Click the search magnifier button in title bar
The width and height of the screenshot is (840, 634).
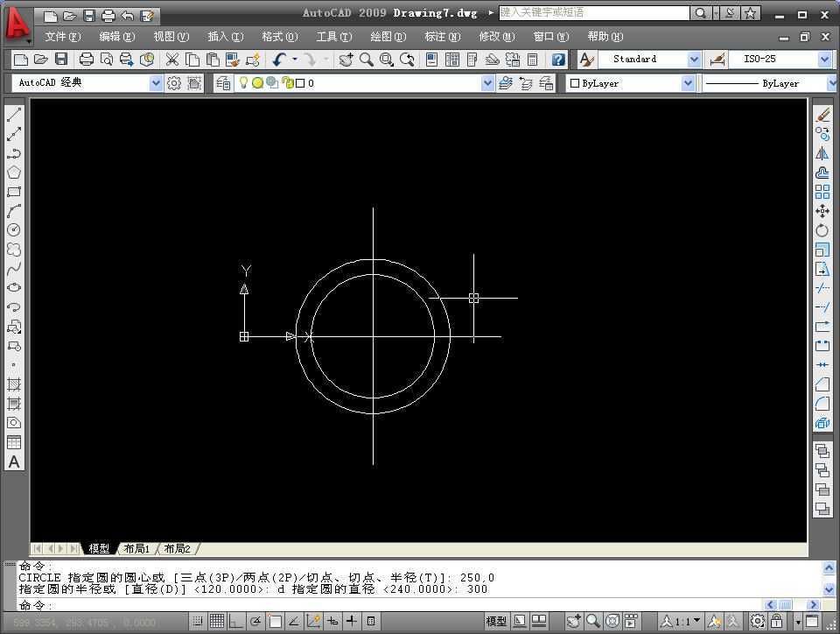701,13
